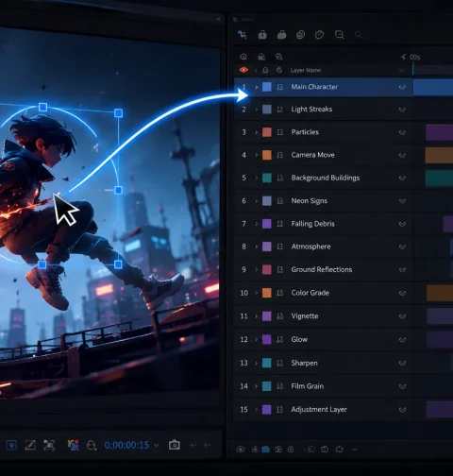Click the Layer Name column header
The width and height of the screenshot is (453, 476).
point(306,70)
